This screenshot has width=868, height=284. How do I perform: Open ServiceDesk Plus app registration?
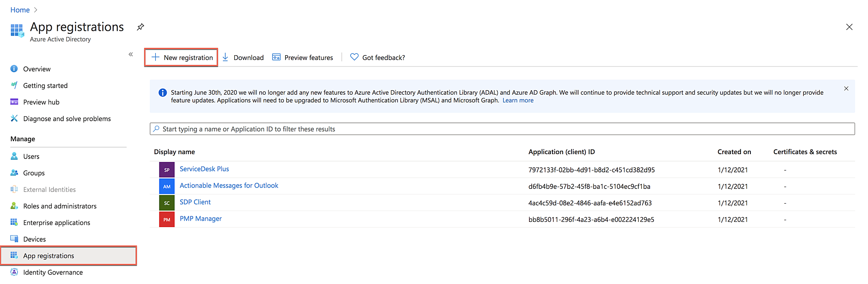click(204, 169)
